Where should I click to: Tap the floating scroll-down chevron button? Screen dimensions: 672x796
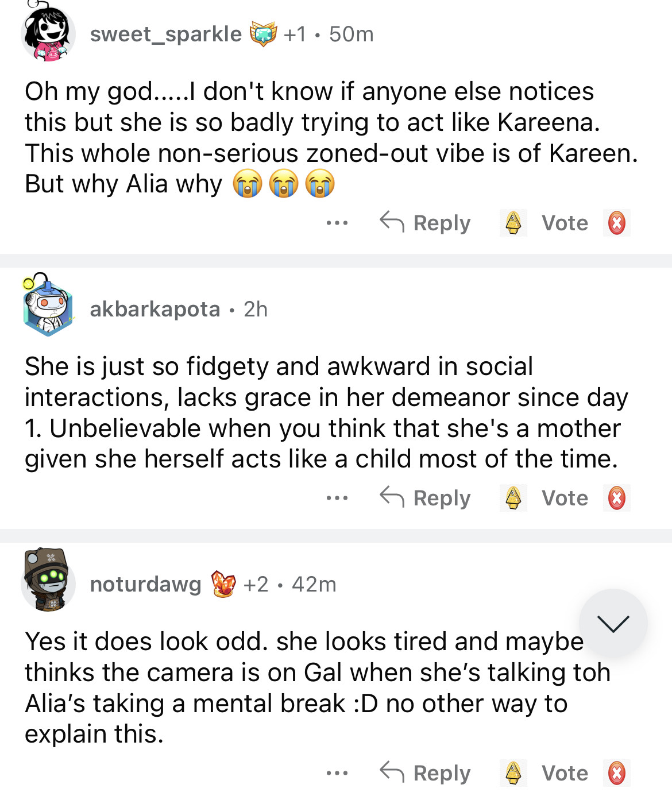613,623
